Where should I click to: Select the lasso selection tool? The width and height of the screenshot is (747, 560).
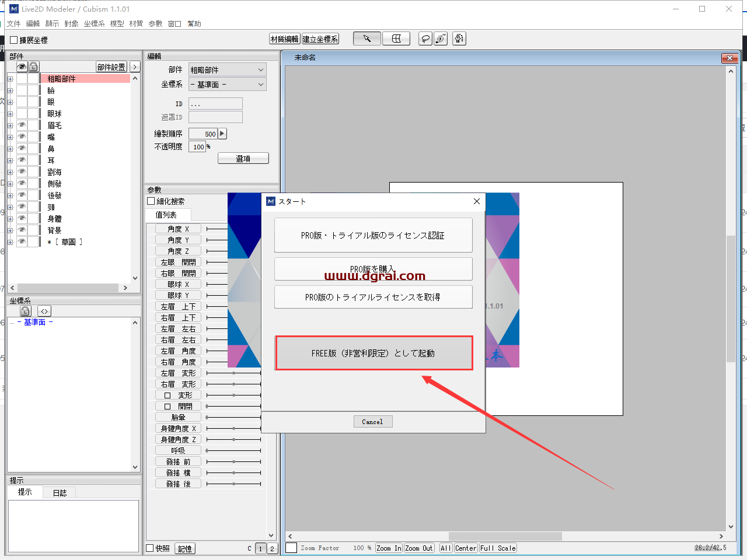426,38
